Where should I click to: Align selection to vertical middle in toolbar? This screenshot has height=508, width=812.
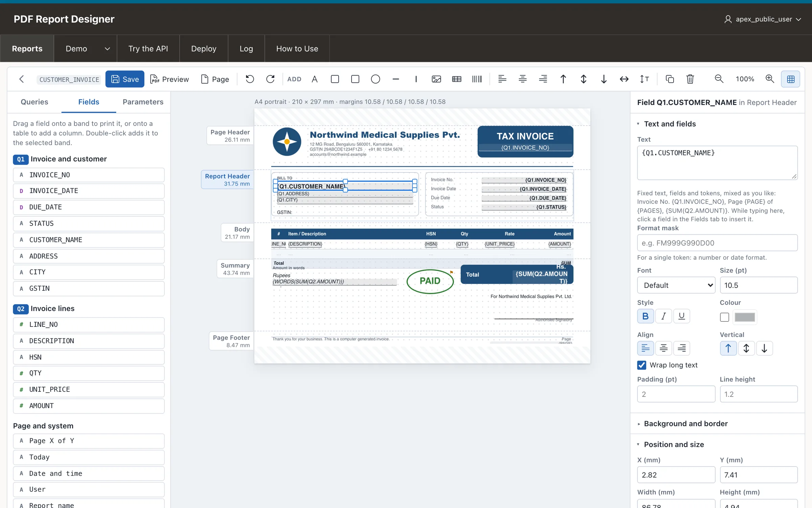pyautogui.click(x=584, y=79)
